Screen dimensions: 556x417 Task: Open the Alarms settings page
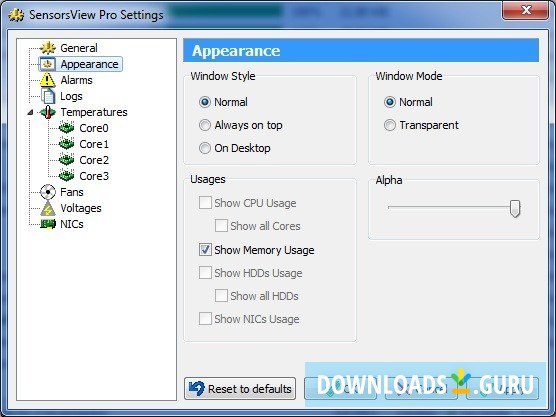pyautogui.click(x=76, y=80)
